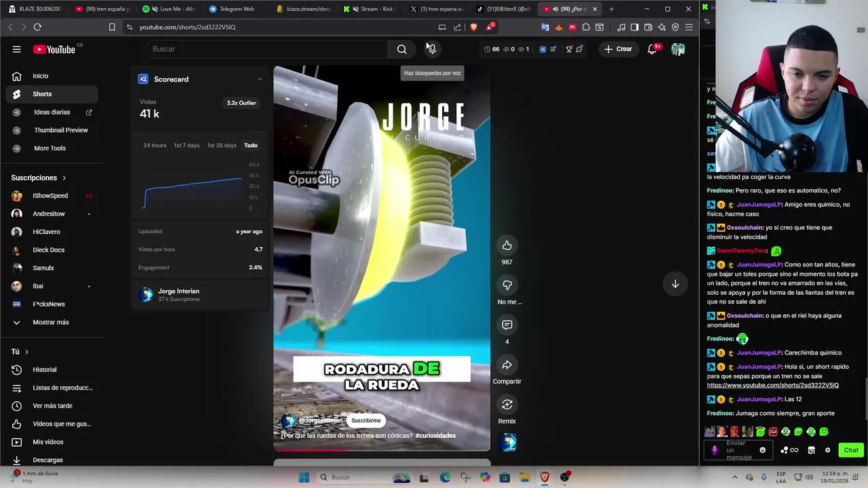Click the purple microphone in chat input
Screen dimensions: 868x488
pyautogui.click(x=714, y=450)
